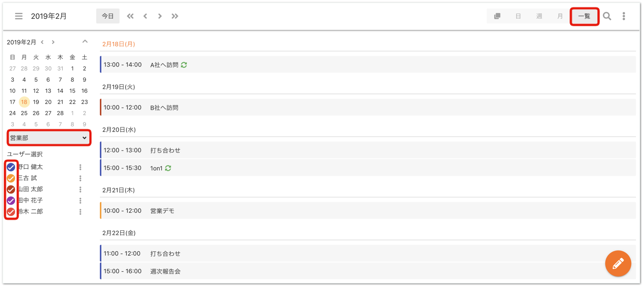The width and height of the screenshot is (644, 287).
Task: Select date 21 in the mini calendar
Action: (60, 102)
